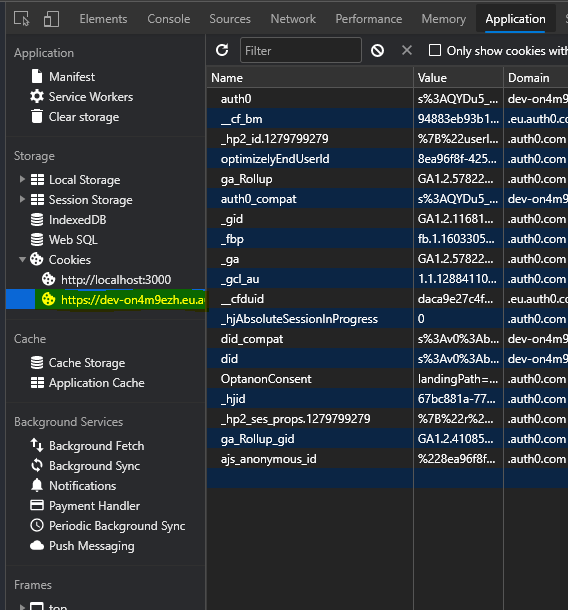Switch to the Elements tab
The width and height of the screenshot is (568, 610).
(103, 19)
